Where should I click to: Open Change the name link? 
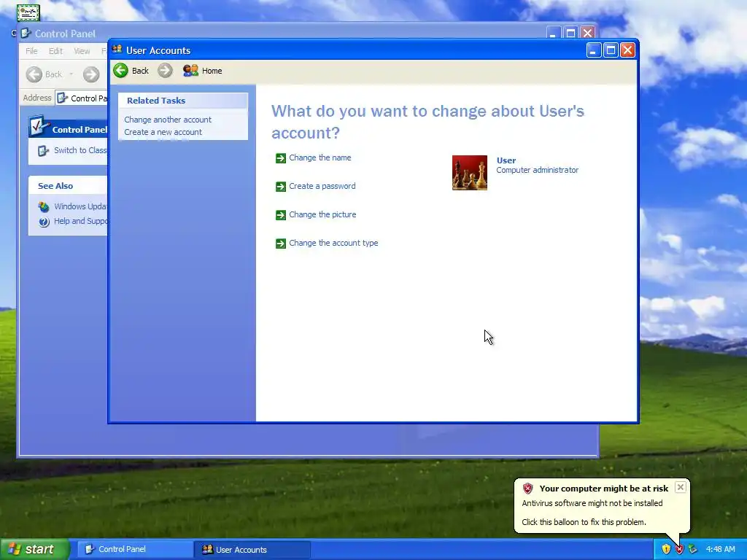[320, 157]
